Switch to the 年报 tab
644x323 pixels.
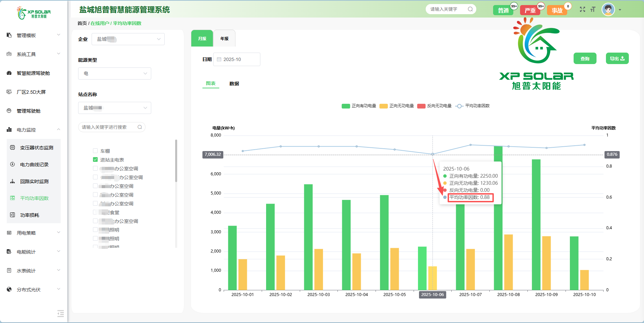click(224, 39)
